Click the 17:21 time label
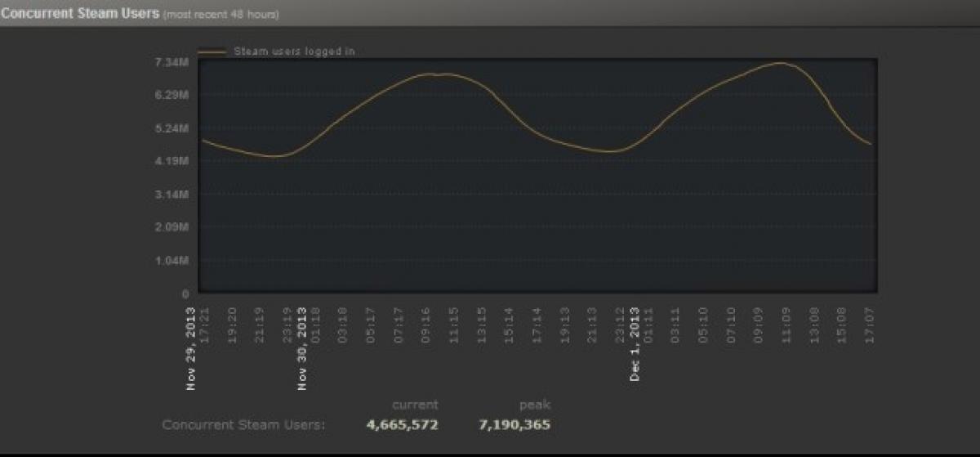This screenshot has height=457, width=980. 203,325
